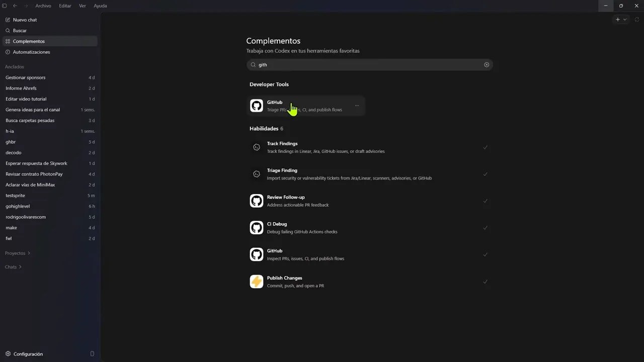Clear the search field with the X icon
Image resolution: width=644 pixels, height=362 pixels.
[x=487, y=64]
